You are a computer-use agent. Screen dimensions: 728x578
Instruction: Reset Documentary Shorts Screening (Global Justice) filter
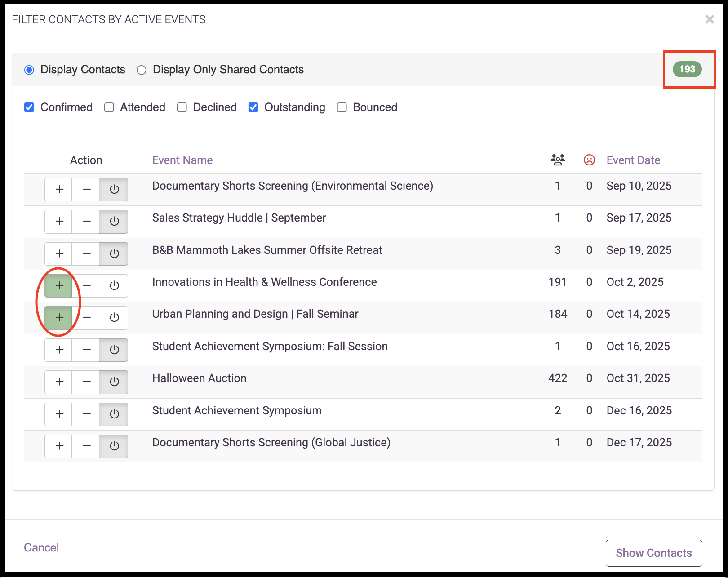114,446
